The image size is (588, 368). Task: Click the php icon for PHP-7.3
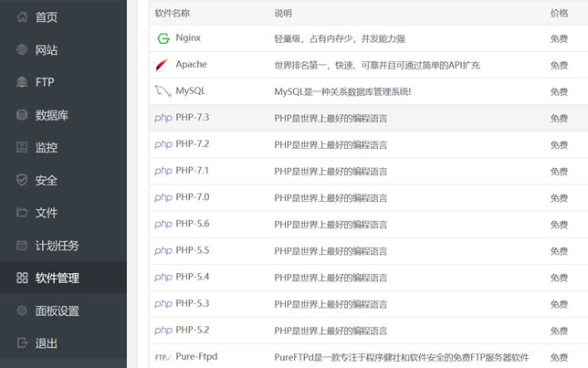coord(163,118)
